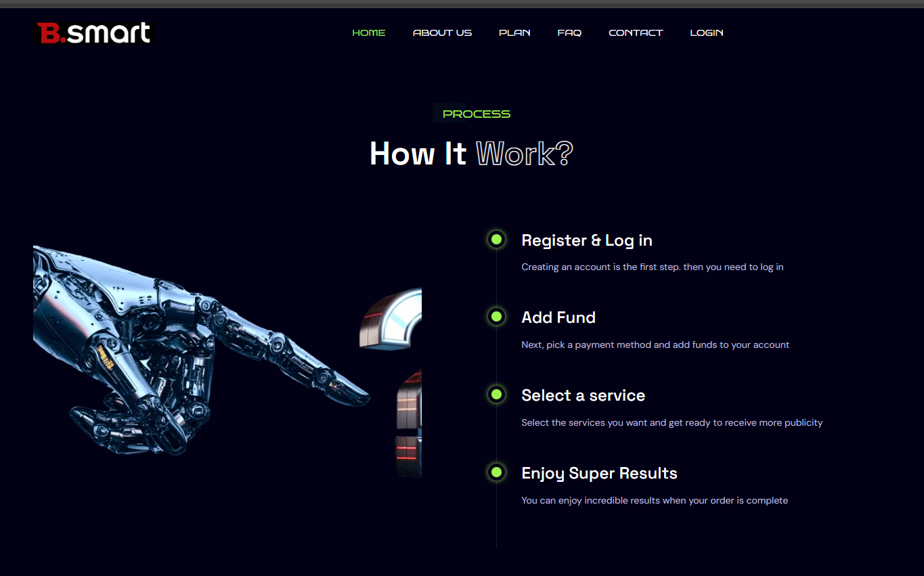Screen dimensions: 924x576
Task: Click the green dot beside Enjoy Super Results
Action: (496, 472)
